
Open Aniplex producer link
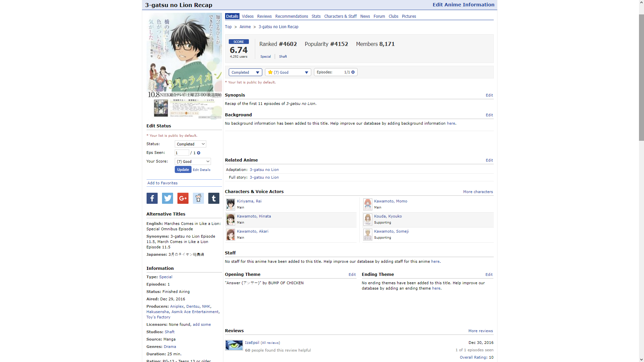177,306
